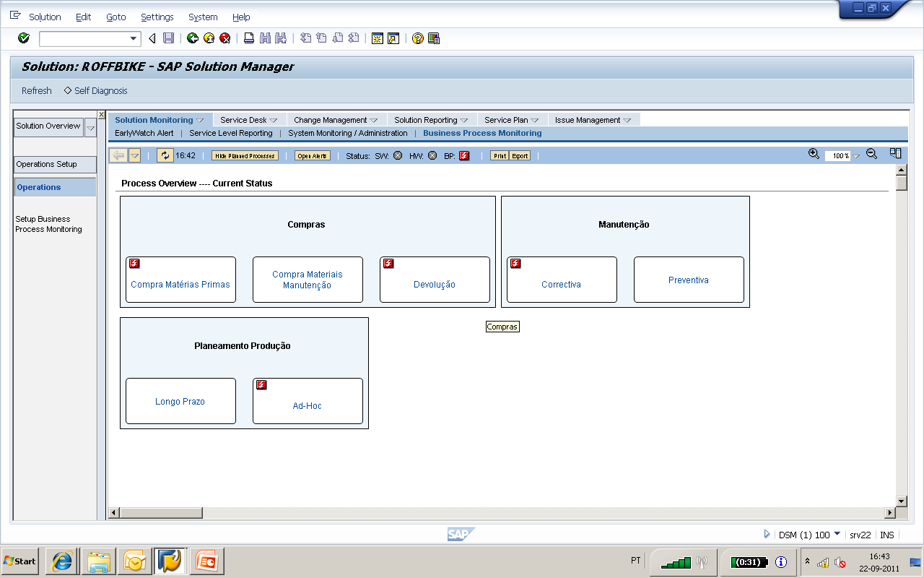The image size is (924, 578).
Task: Click the zoom out magnifier icon
Action: (x=871, y=154)
